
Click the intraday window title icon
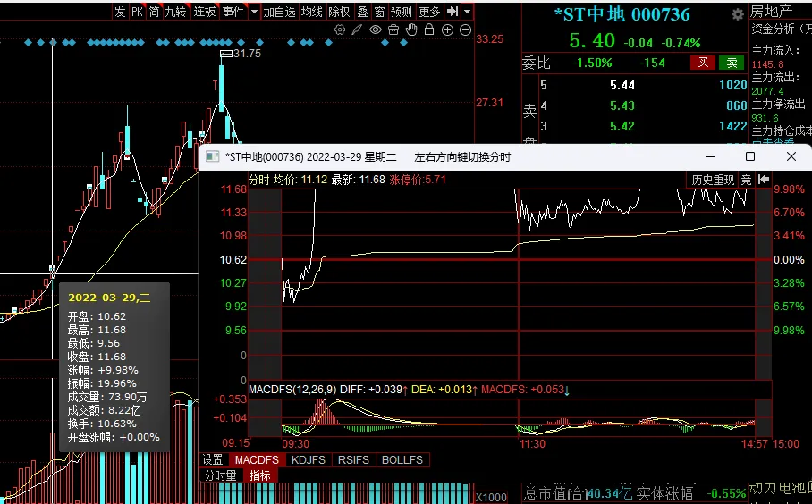pyautogui.click(x=212, y=156)
